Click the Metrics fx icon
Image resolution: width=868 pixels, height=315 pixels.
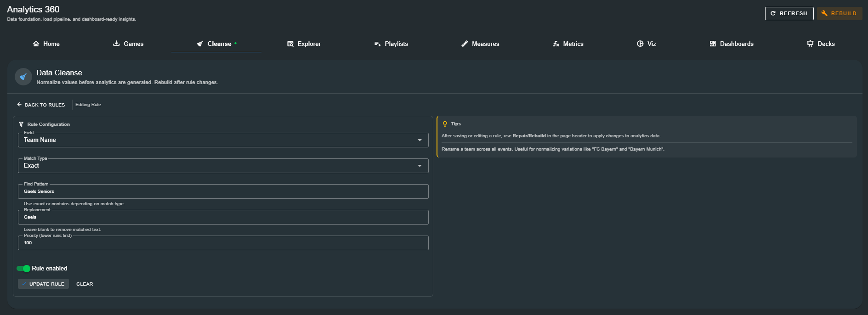pyautogui.click(x=556, y=44)
